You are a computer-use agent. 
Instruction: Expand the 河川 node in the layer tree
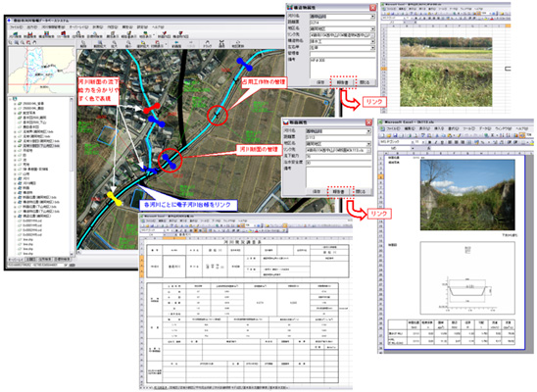tap(15, 178)
